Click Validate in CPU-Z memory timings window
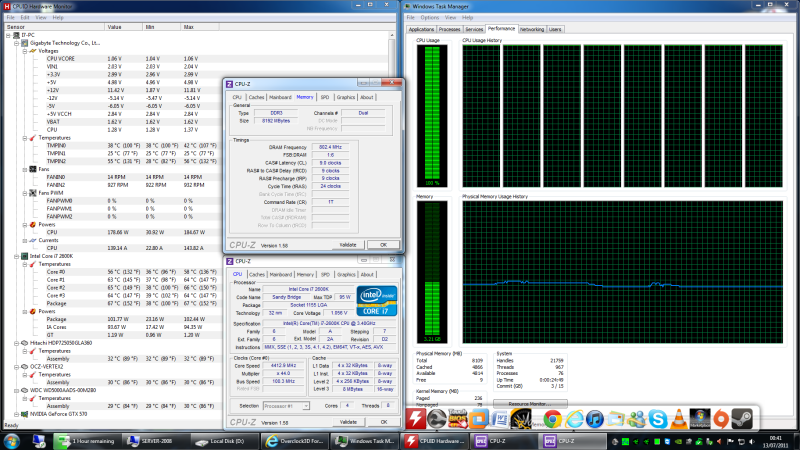Viewport: 800px width, 450px height. click(x=348, y=245)
